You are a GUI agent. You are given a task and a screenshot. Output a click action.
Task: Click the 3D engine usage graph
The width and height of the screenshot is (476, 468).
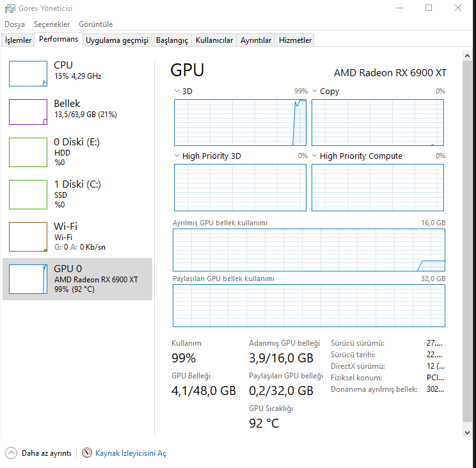point(240,123)
